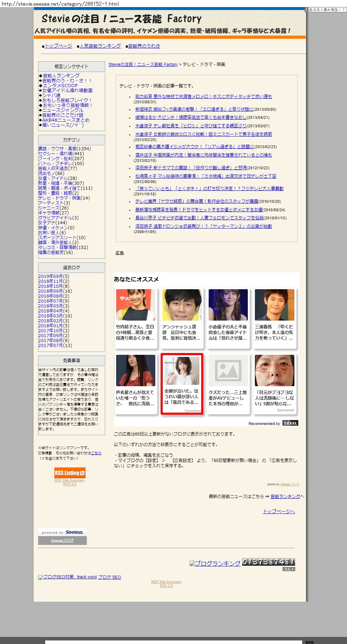Select the 芸能人仰天過去 category
Viewport: 347px width, 644px height.
(x=53, y=168)
